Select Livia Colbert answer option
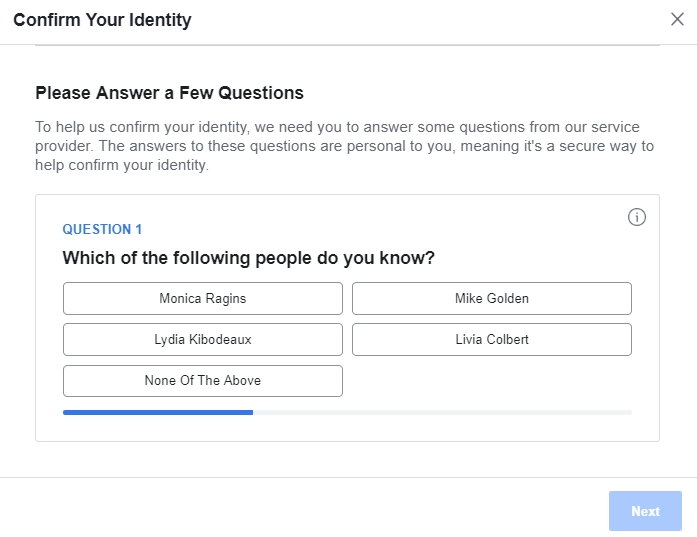The height and width of the screenshot is (537, 697). tap(491, 339)
